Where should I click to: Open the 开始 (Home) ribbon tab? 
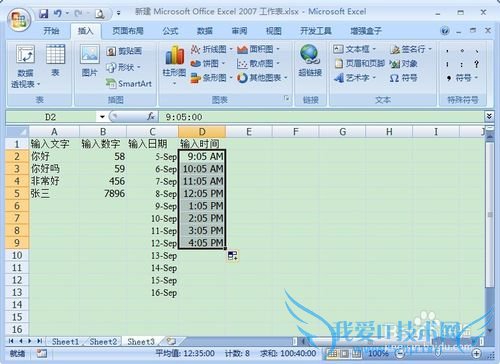tap(51, 31)
